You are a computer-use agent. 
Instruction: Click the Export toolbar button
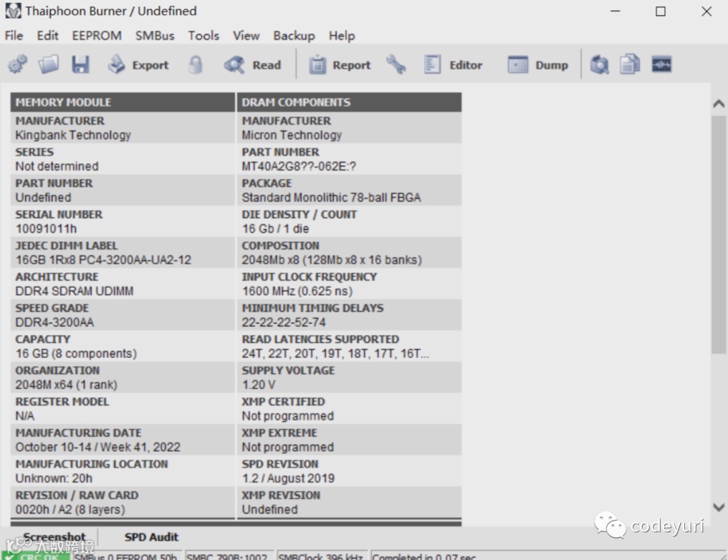138,65
